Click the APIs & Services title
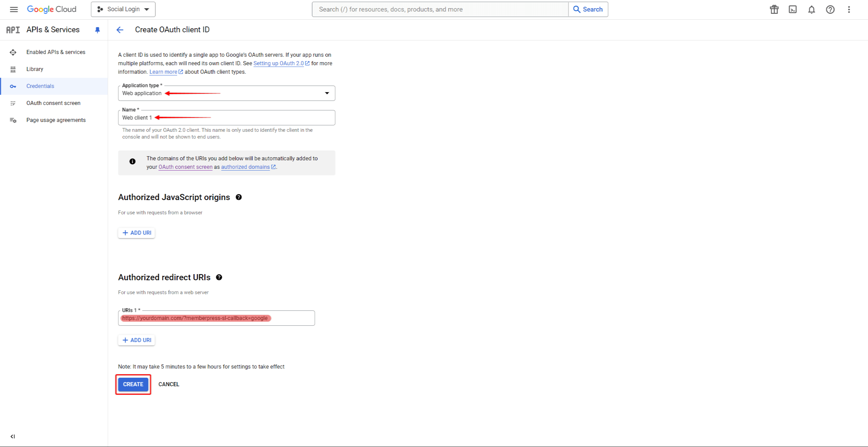 (53, 30)
